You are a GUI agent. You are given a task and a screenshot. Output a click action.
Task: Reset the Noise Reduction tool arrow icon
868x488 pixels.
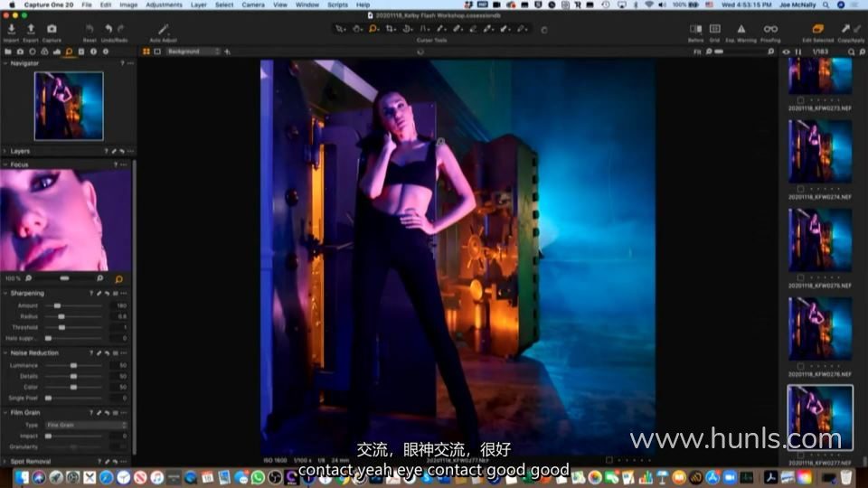[x=107, y=353]
